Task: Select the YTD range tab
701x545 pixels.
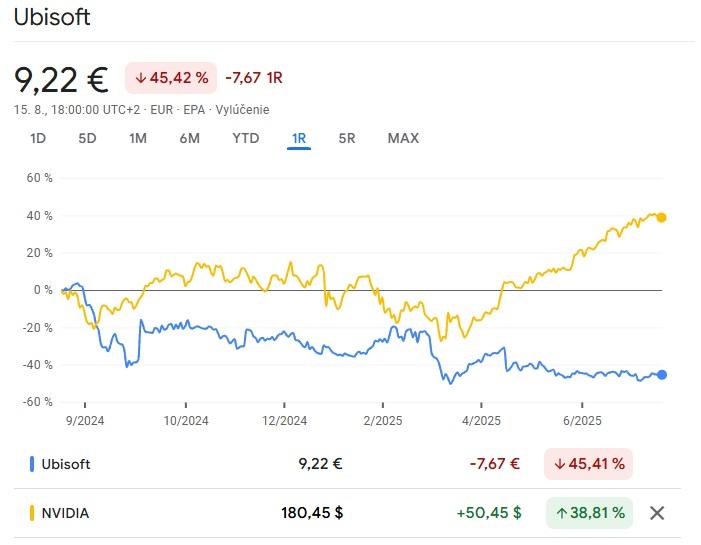Action: pos(245,138)
